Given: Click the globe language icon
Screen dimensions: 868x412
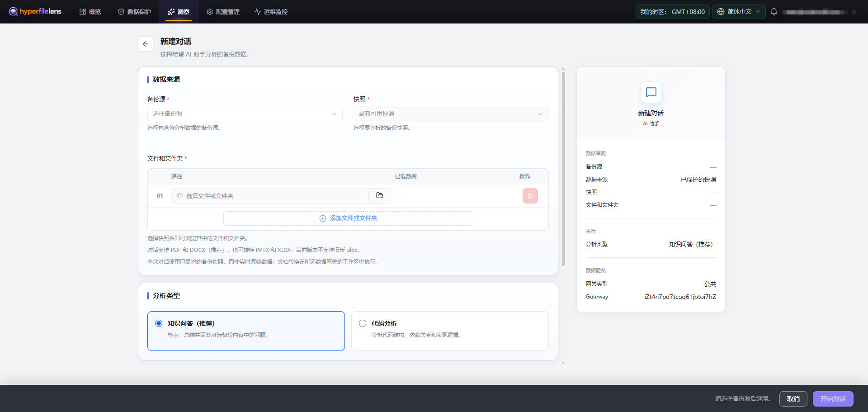Looking at the screenshot, I should coord(721,12).
